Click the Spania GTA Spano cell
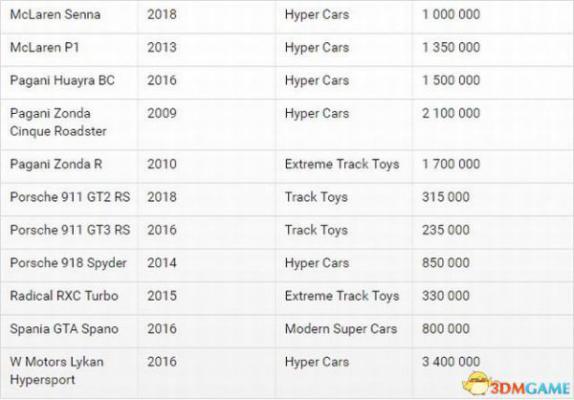The image size is (574, 400). [64, 329]
